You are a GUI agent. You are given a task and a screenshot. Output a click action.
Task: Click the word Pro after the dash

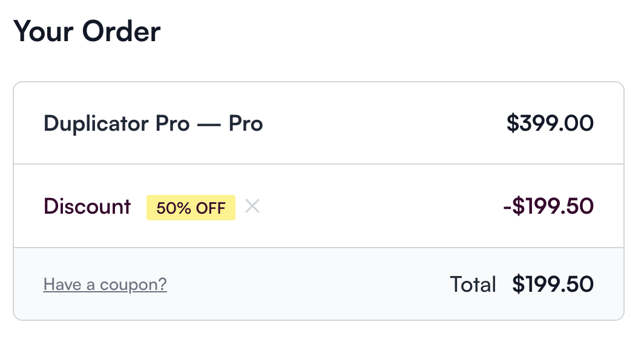(246, 123)
